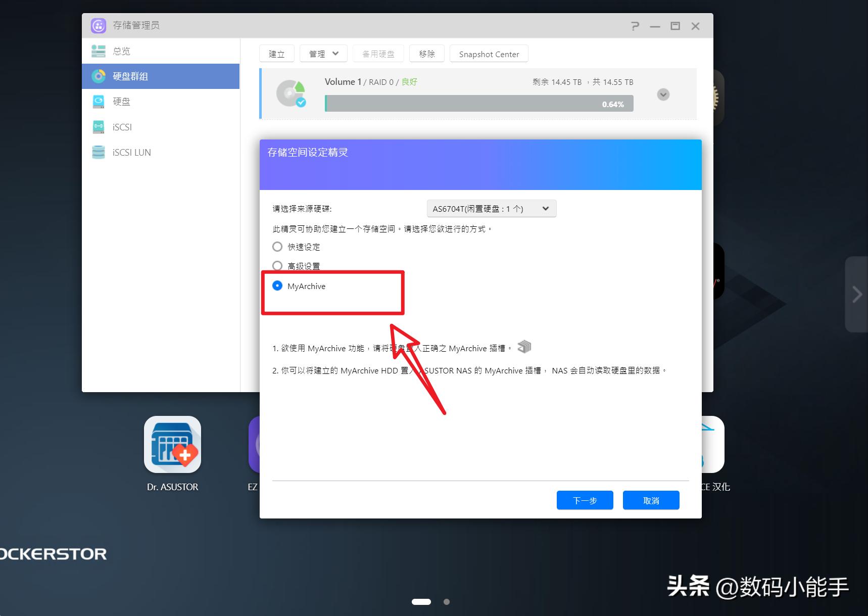
Task: Choose the 高级设置 option
Action: click(x=277, y=265)
